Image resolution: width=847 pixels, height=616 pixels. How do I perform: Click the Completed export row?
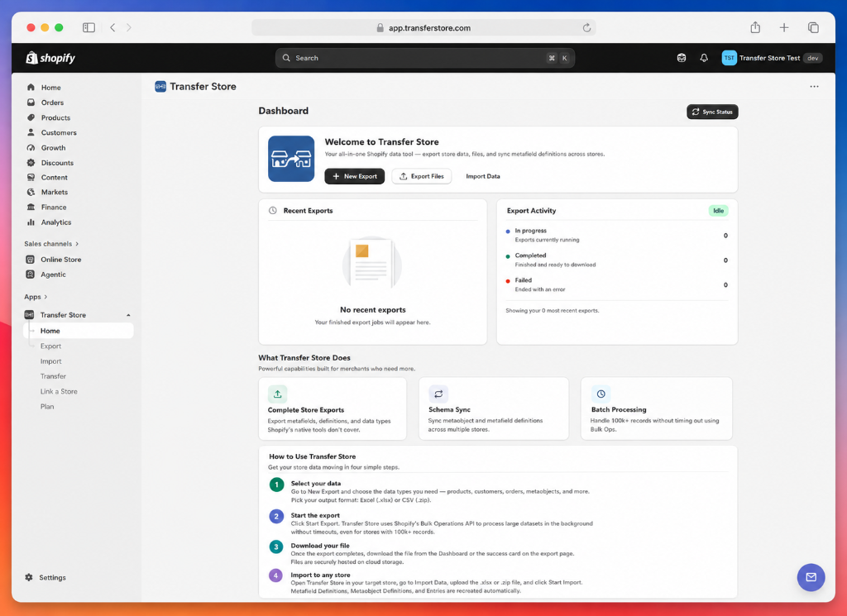pyautogui.click(x=616, y=260)
